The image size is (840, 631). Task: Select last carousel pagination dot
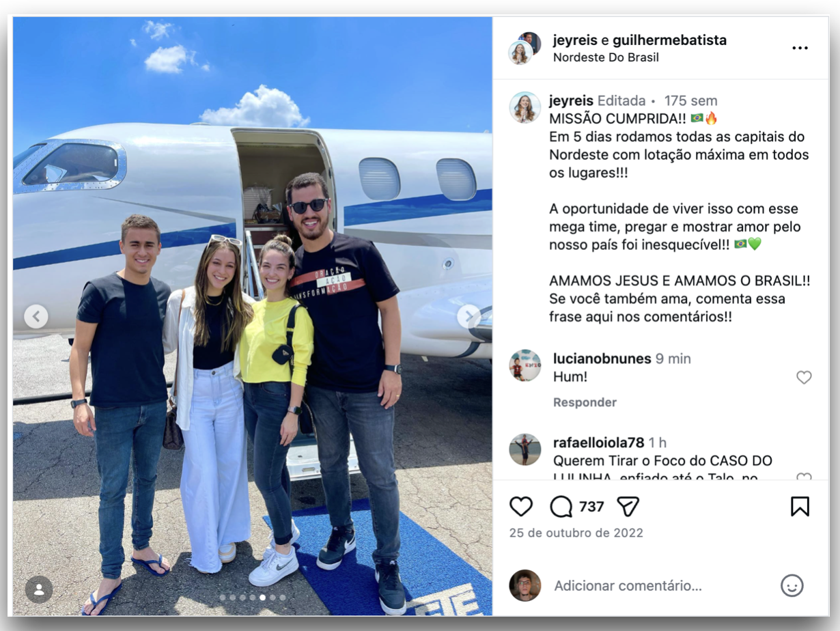283,598
